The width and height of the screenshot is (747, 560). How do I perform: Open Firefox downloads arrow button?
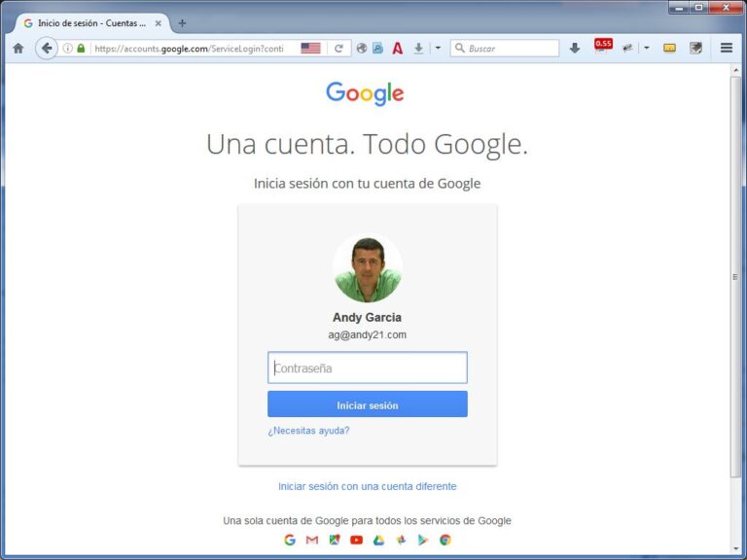pos(575,48)
